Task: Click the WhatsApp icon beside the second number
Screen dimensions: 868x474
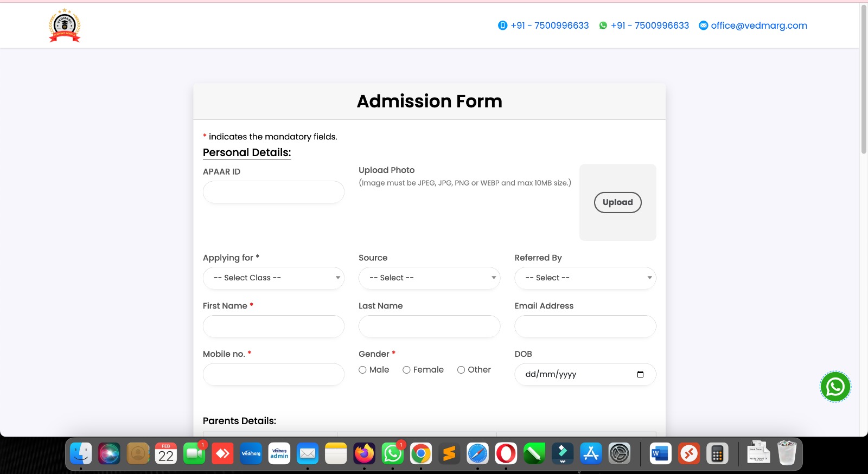Action: click(603, 25)
